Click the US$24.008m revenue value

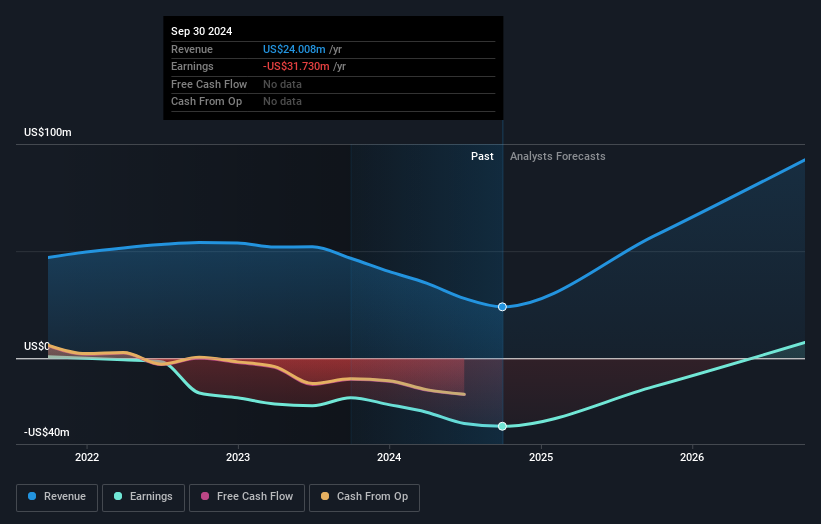pyautogui.click(x=294, y=49)
